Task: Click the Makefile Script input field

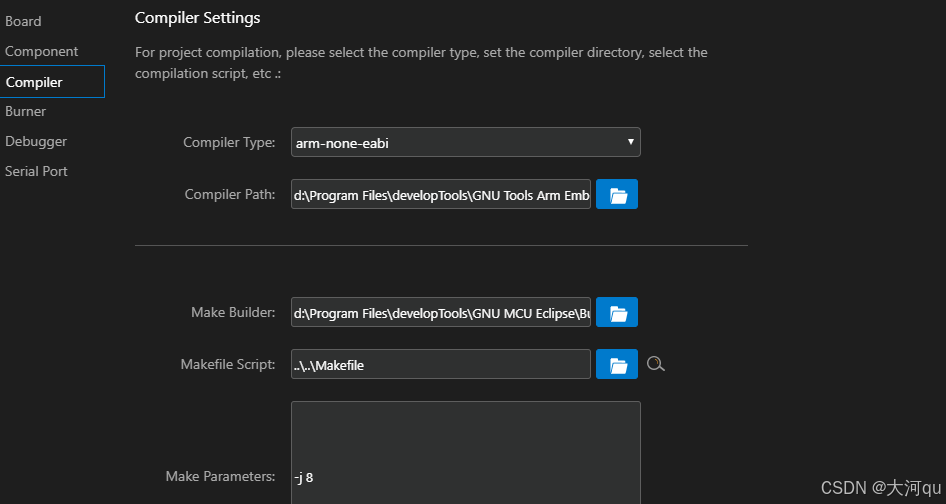Action: pyautogui.click(x=441, y=365)
